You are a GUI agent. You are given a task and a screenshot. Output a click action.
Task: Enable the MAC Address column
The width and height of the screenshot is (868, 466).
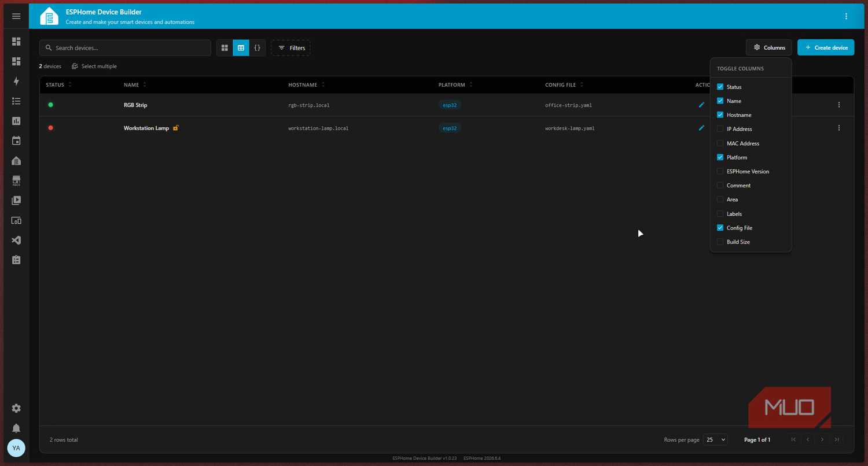click(x=720, y=143)
